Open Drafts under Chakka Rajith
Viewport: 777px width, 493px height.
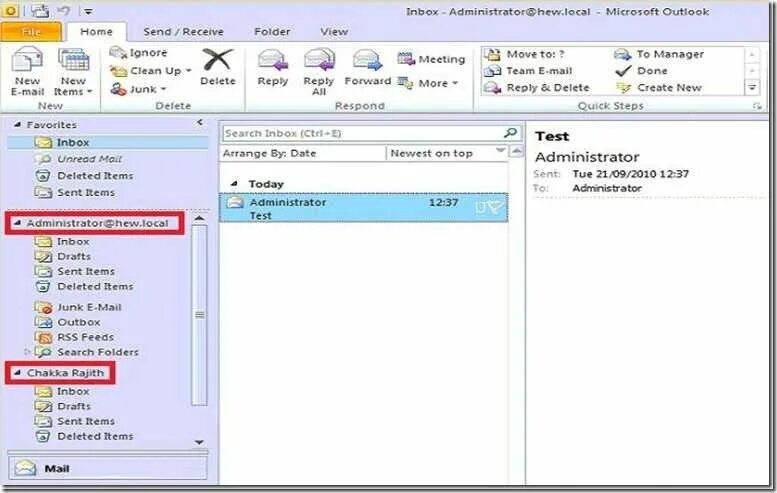(63, 406)
